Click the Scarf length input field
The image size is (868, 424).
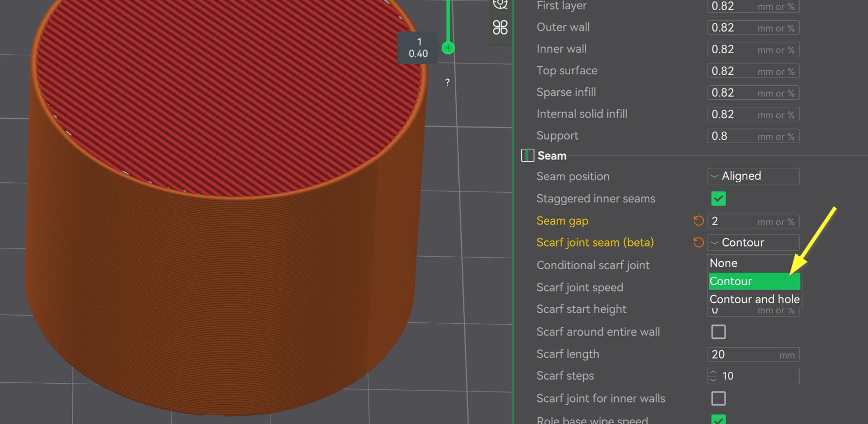point(743,354)
